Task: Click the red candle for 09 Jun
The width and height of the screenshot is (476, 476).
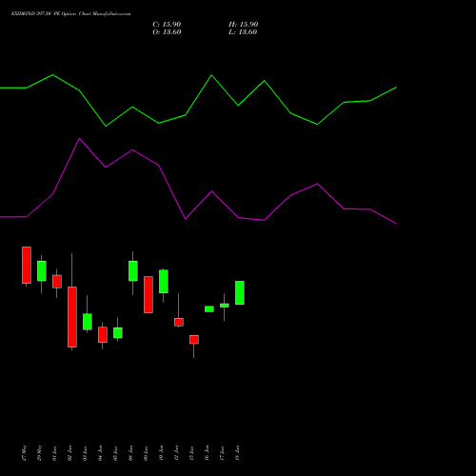Action: click(x=149, y=295)
